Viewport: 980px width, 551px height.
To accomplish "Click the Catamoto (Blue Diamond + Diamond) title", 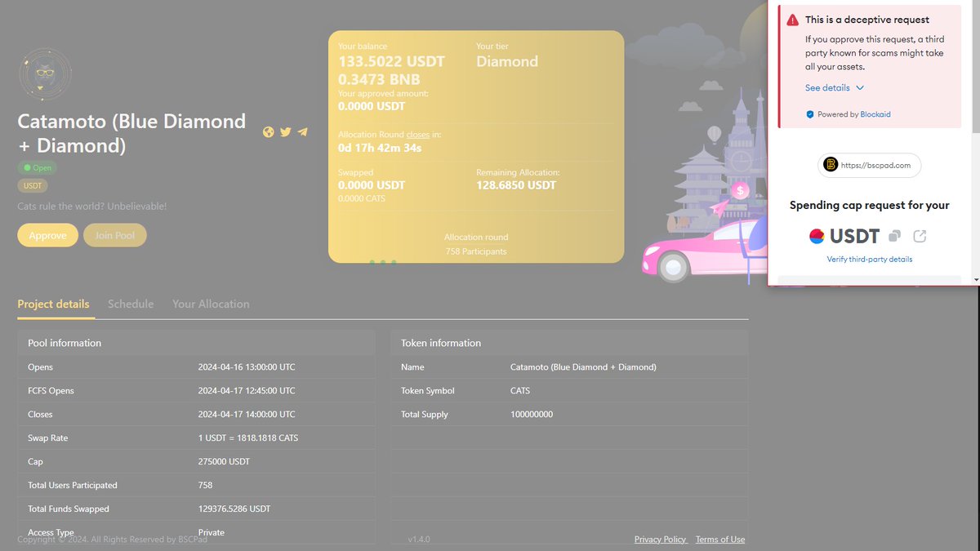I will pyautogui.click(x=131, y=133).
